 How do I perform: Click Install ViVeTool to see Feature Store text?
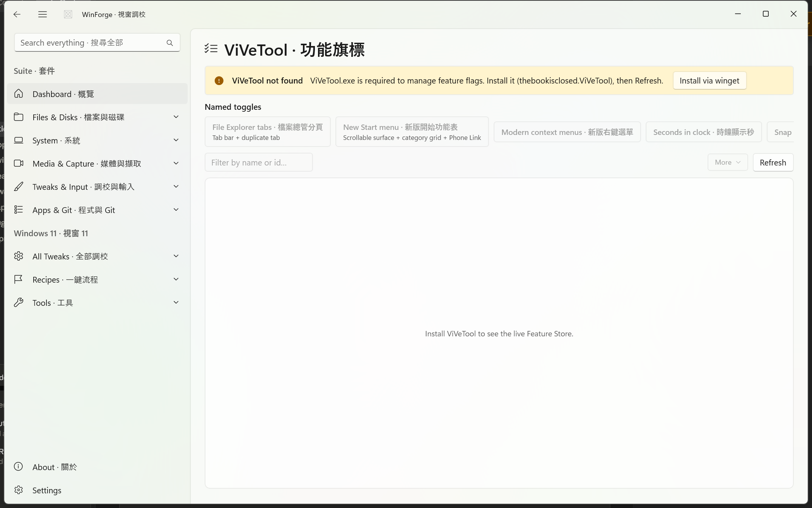pos(499,334)
